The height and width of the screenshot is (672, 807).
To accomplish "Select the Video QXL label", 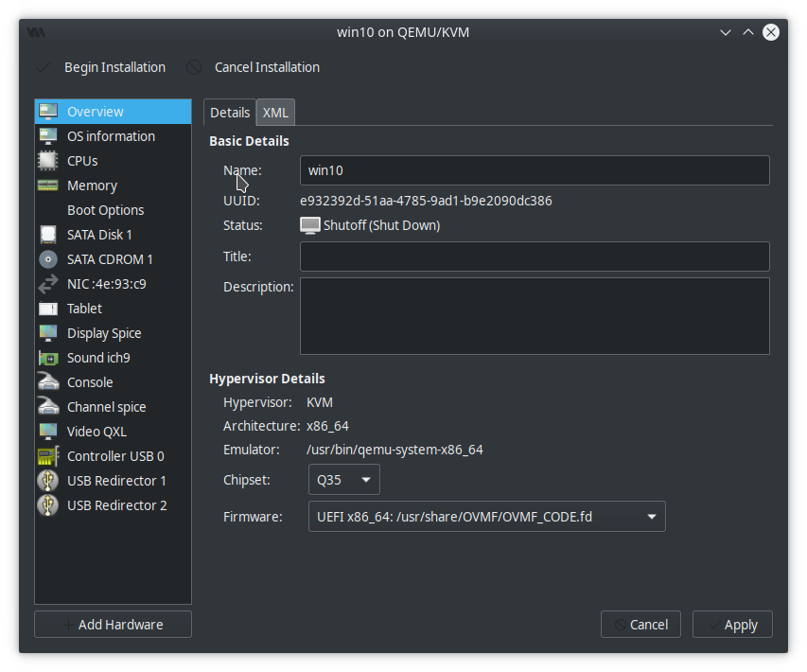I will click(96, 432).
